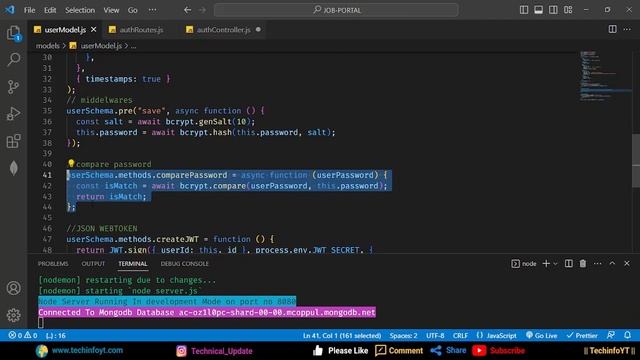This screenshot has height=360, width=640.
Task: Click 'Connected To Mongodb Database' terminal line
Action: tap(207, 312)
